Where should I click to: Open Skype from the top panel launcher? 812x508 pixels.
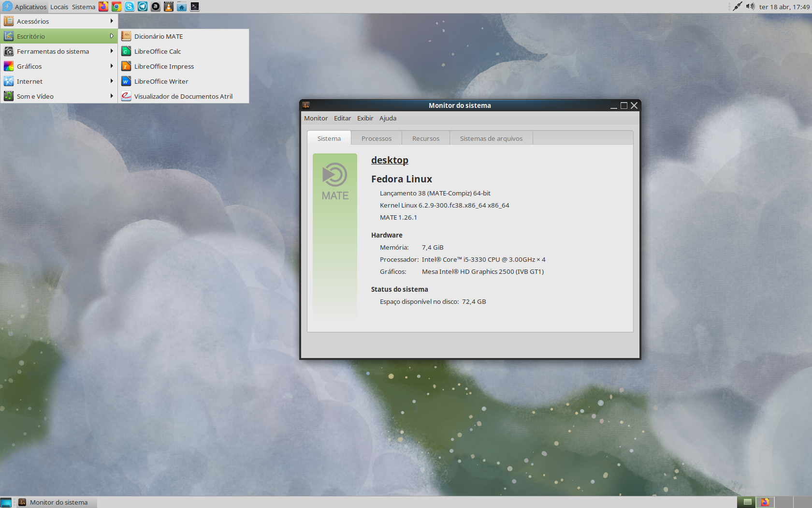tap(130, 7)
